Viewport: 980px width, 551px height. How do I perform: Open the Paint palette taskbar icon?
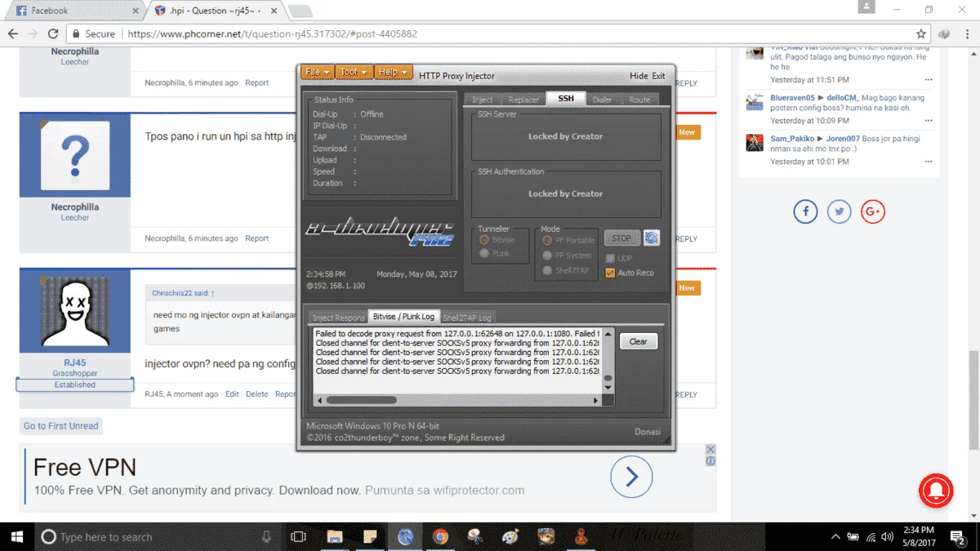click(x=510, y=536)
